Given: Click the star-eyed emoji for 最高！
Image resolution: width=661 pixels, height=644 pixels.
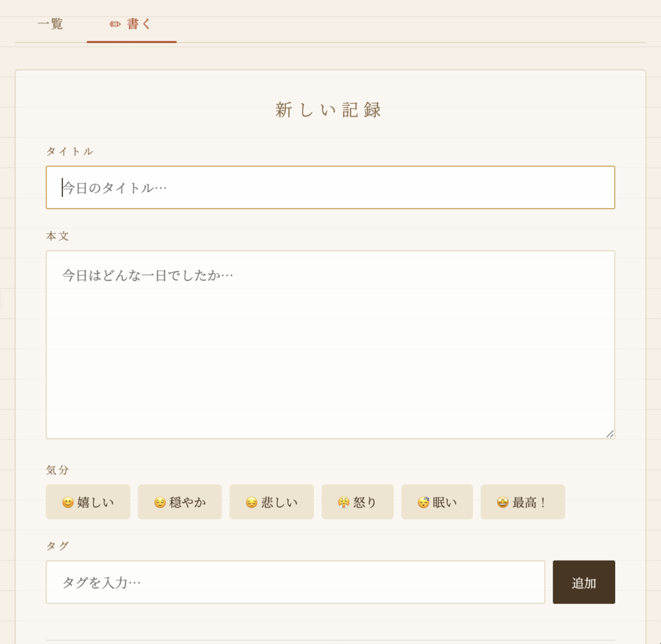Looking at the screenshot, I should point(502,503).
